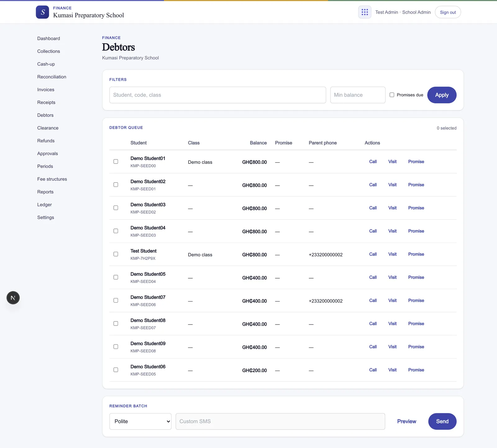Click Call for Test Student

point(373,254)
